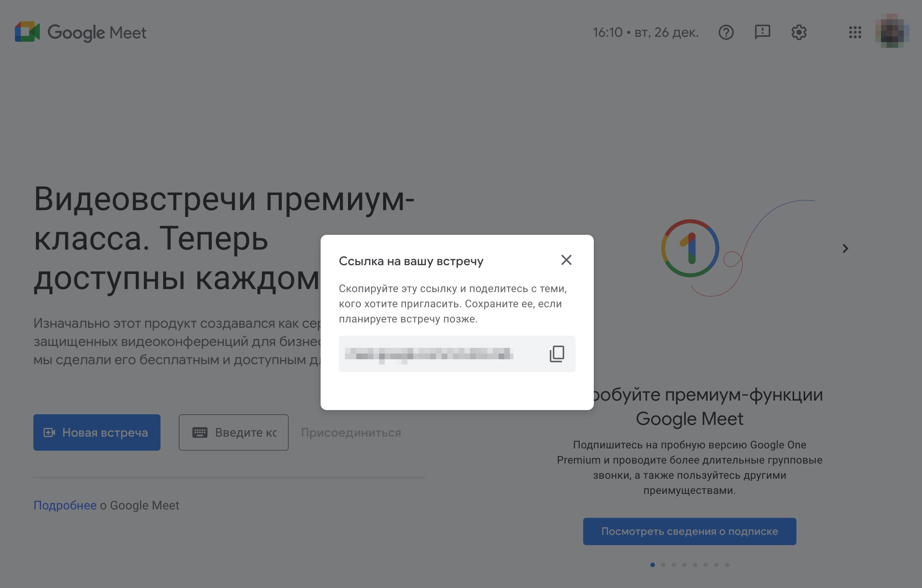The width and height of the screenshot is (922, 588).
Task: Copy the meeting link
Action: point(557,354)
